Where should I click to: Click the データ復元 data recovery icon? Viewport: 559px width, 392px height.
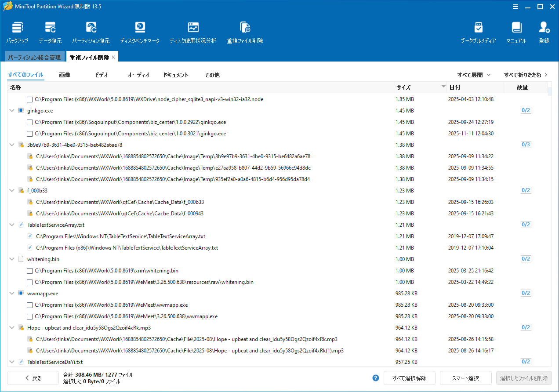pos(50,33)
